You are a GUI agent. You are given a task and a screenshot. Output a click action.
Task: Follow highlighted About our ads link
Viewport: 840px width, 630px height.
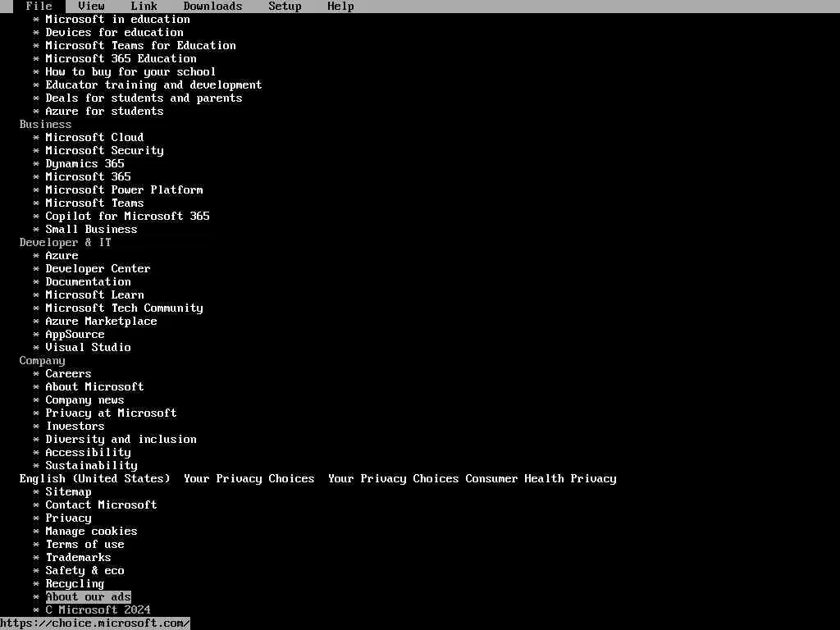[x=89, y=597]
